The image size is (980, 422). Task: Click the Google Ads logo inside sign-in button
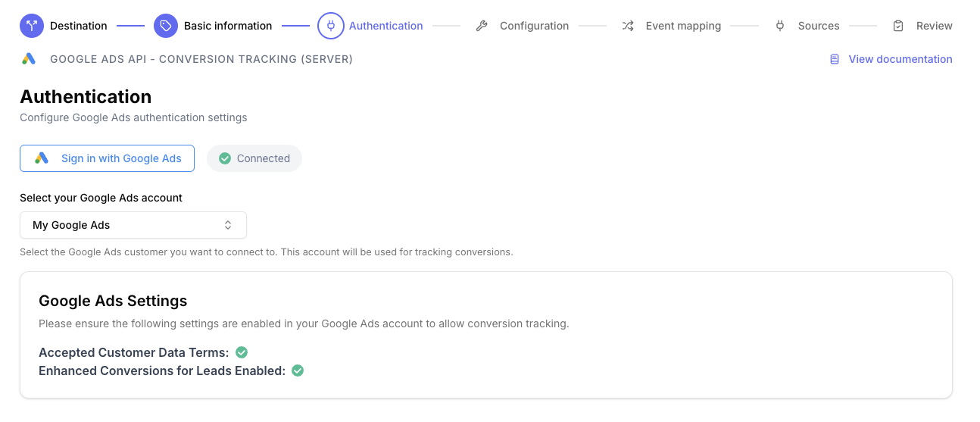pos(42,158)
